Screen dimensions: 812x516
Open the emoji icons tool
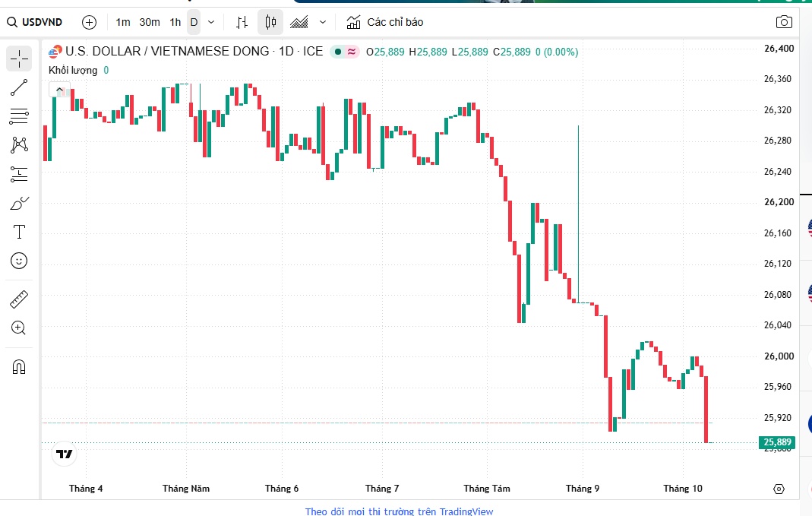[19, 261]
